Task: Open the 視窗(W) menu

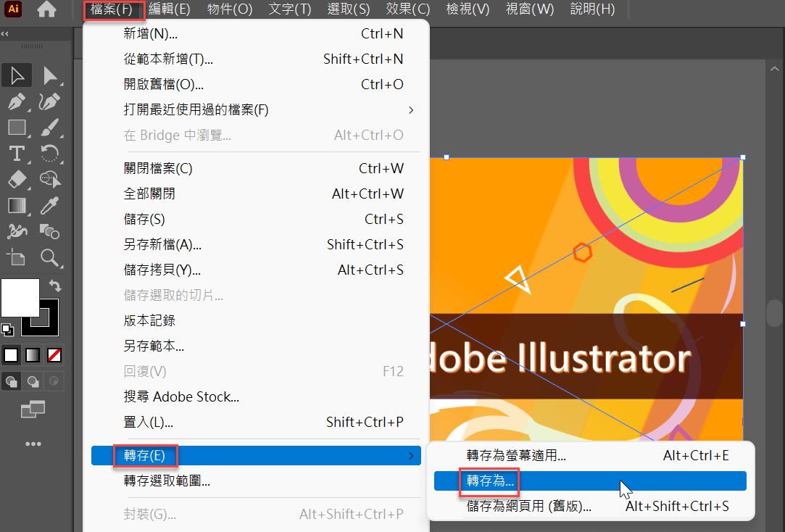Action: (530, 9)
